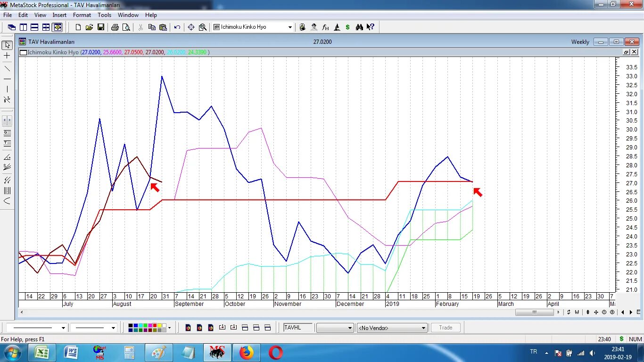Print the chart using printer icon

pos(115,27)
